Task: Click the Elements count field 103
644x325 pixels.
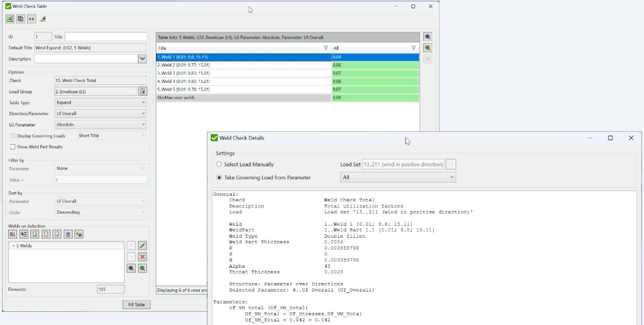Action: click(110, 289)
